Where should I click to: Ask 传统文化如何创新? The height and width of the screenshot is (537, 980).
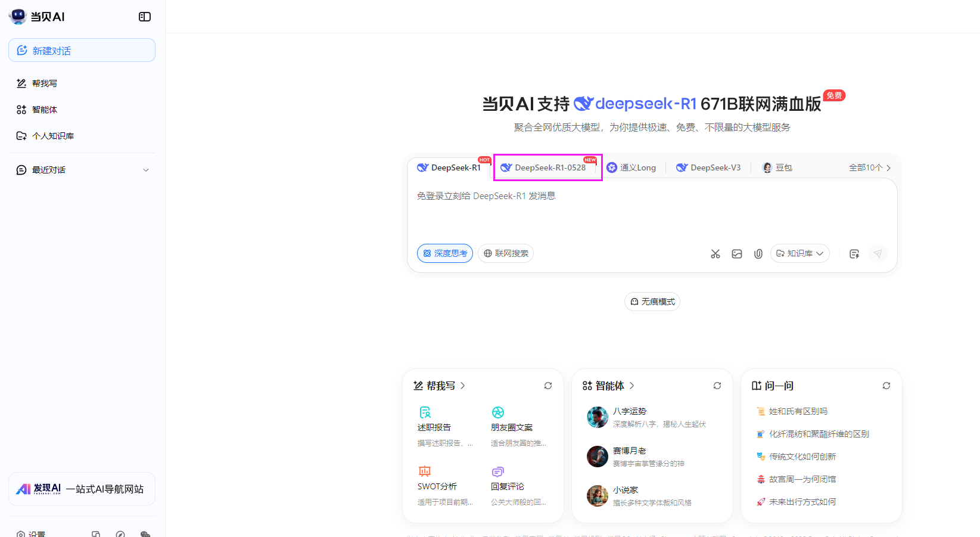(797, 457)
